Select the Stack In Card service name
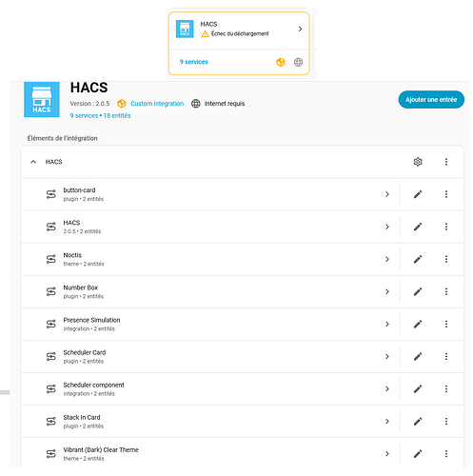Image resolution: width=473 pixels, height=476 pixels. (82, 417)
